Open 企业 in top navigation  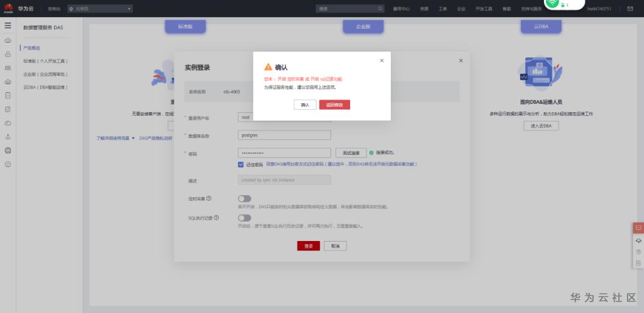pyautogui.click(x=461, y=9)
